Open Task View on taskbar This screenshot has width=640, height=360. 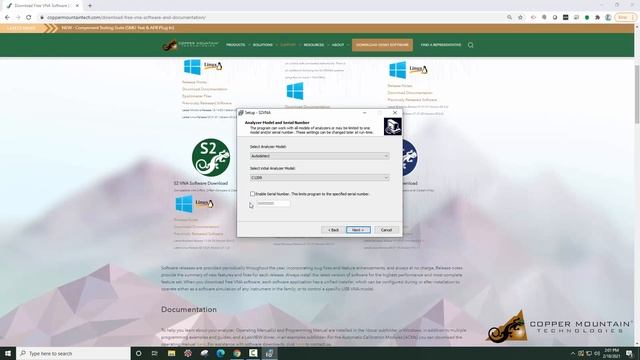[x=155, y=353]
